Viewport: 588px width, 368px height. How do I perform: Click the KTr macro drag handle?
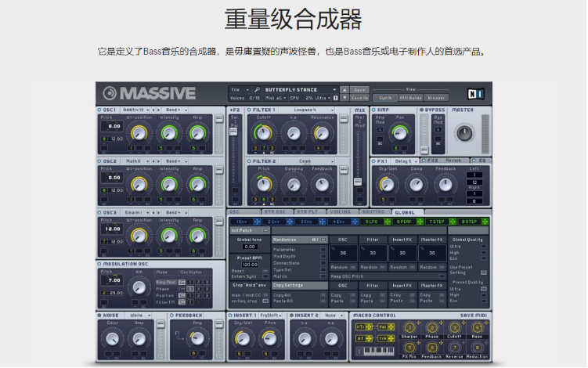(369, 327)
